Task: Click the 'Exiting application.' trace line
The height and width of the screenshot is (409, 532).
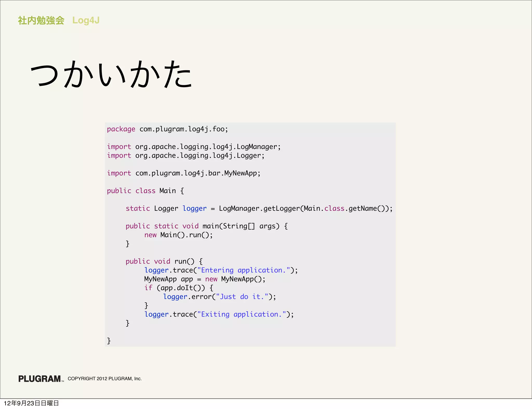Action: [x=219, y=315]
